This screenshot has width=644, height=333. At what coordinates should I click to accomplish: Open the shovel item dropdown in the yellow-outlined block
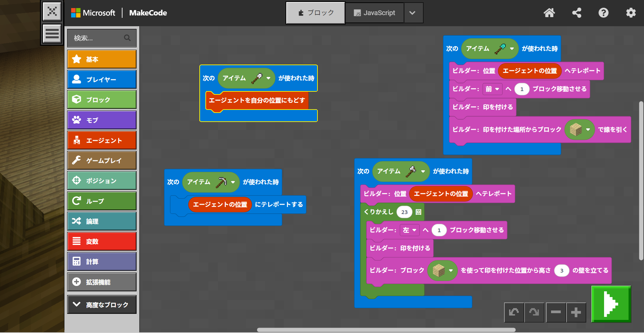(268, 78)
